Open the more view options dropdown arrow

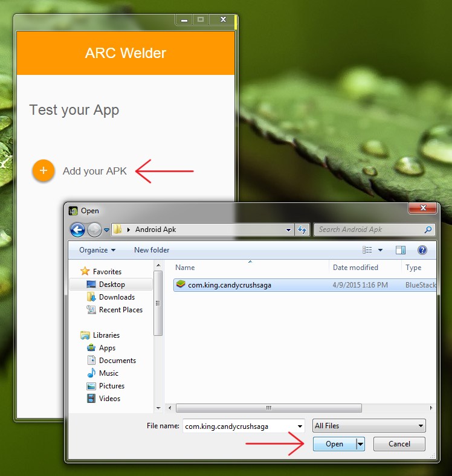click(380, 250)
